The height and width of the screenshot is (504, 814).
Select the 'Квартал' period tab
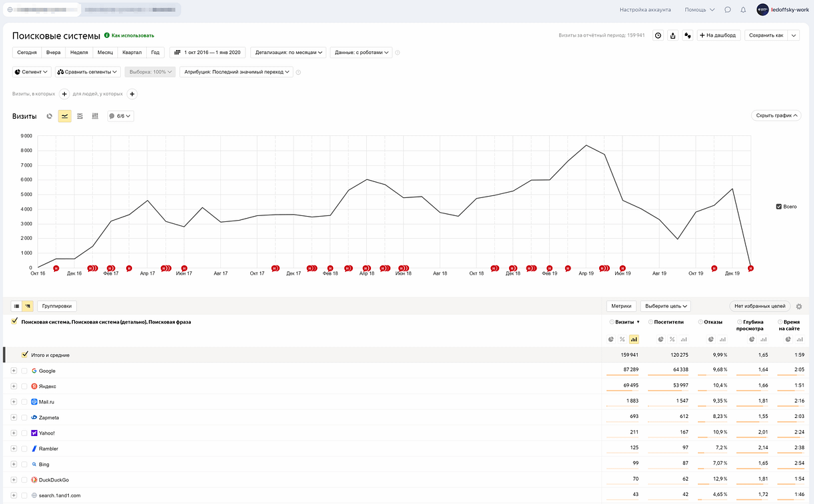point(131,52)
